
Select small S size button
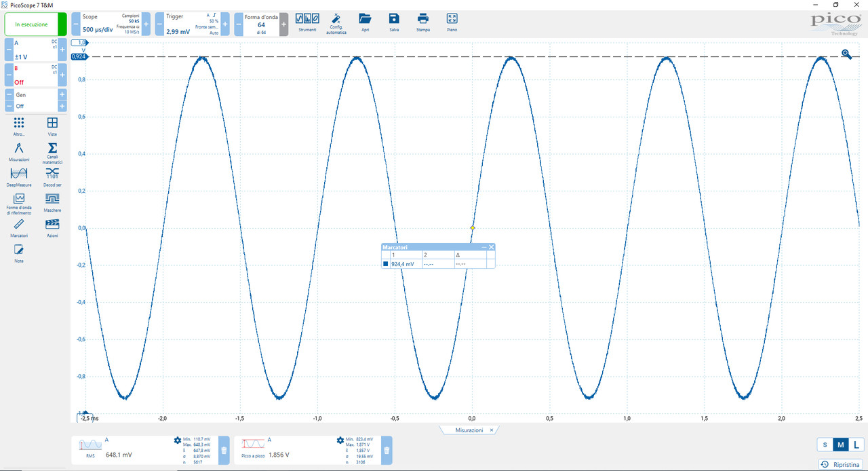[825, 445]
